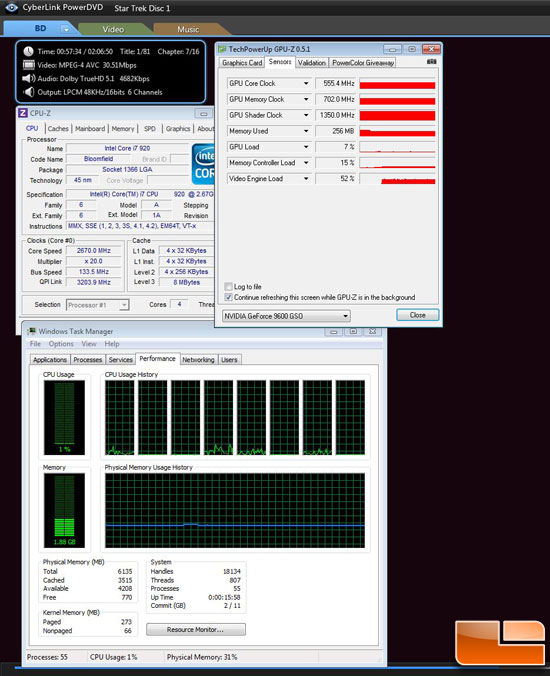Open the GPU Memory Clock sensor dropdown
Image resolution: width=550 pixels, height=676 pixels.
(306, 99)
